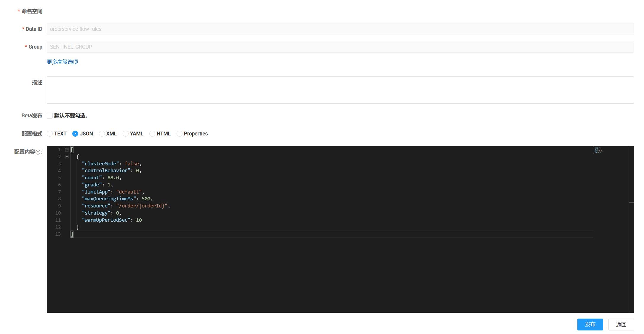Check the Beta发布 checkbox
This screenshot has height=334, width=644.
[50, 116]
